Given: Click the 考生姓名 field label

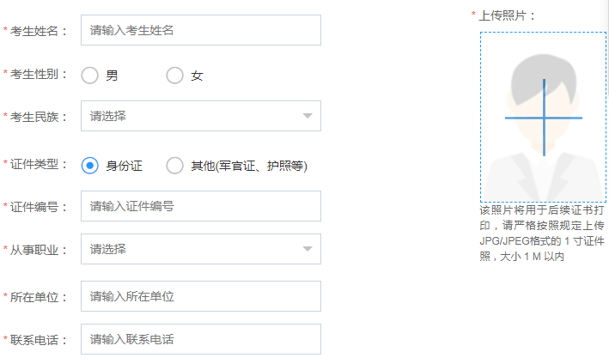Looking at the screenshot, I should 40,31.
